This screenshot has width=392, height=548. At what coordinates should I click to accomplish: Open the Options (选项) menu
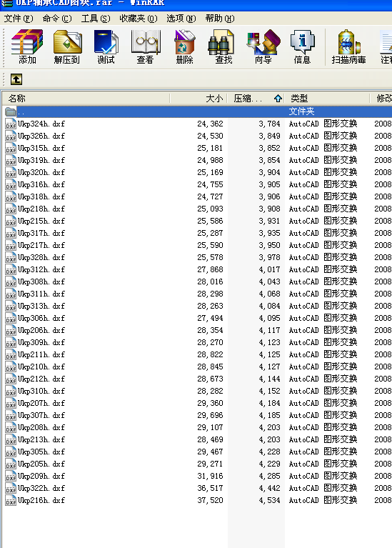point(181,18)
